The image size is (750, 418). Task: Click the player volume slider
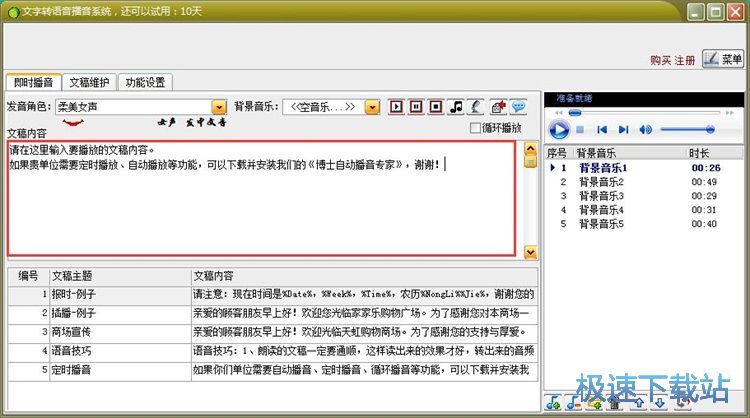(687, 129)
